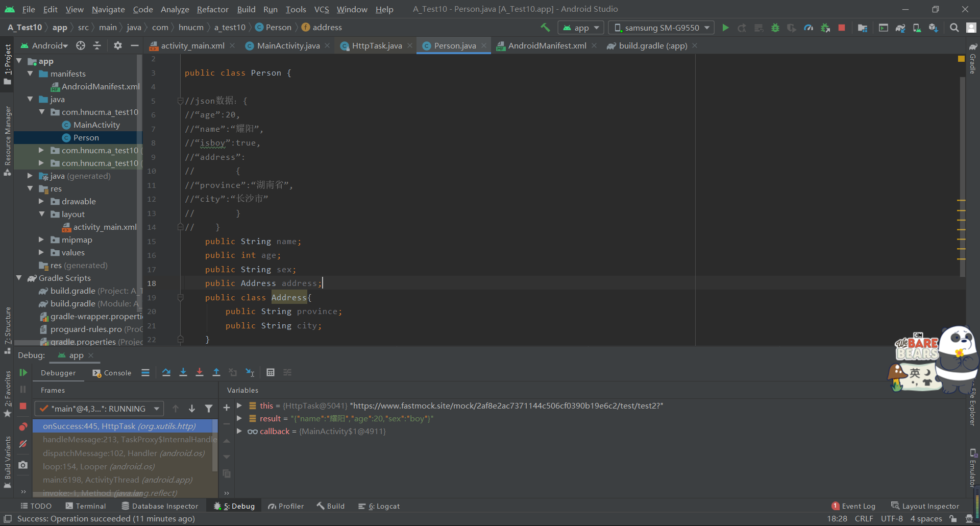Sync project with Gradle files icon
The width and height of the screenshot is (980, 526).
(x=900, y=28)
